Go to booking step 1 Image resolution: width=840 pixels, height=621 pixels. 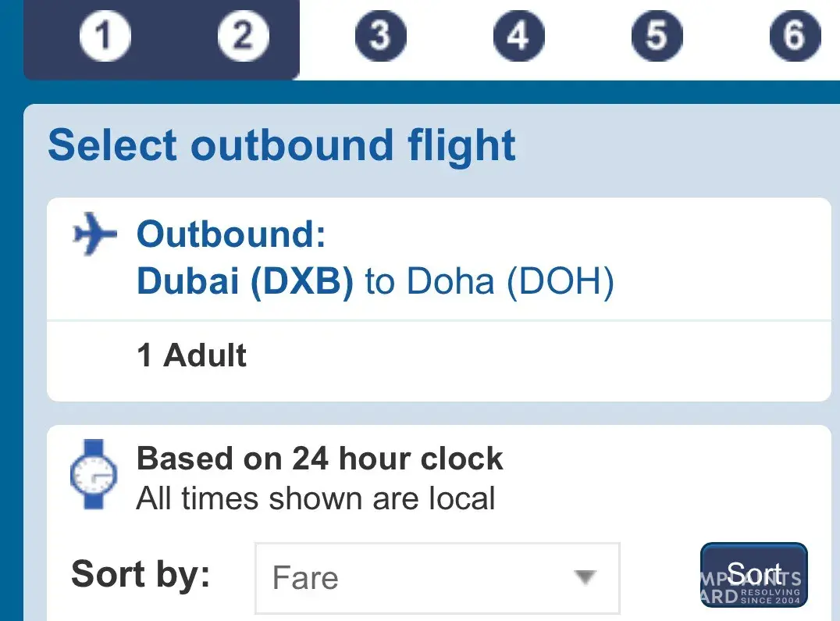tap(103, 36)
